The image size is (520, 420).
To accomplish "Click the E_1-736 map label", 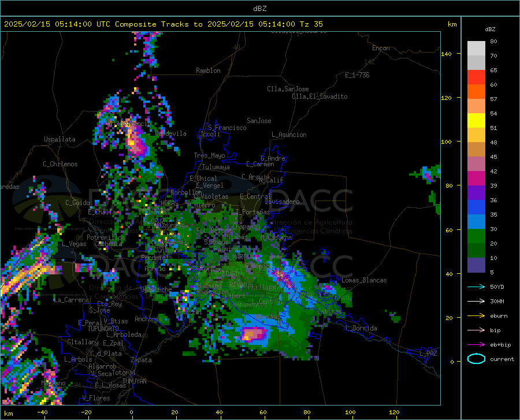I will click(357, 75).
